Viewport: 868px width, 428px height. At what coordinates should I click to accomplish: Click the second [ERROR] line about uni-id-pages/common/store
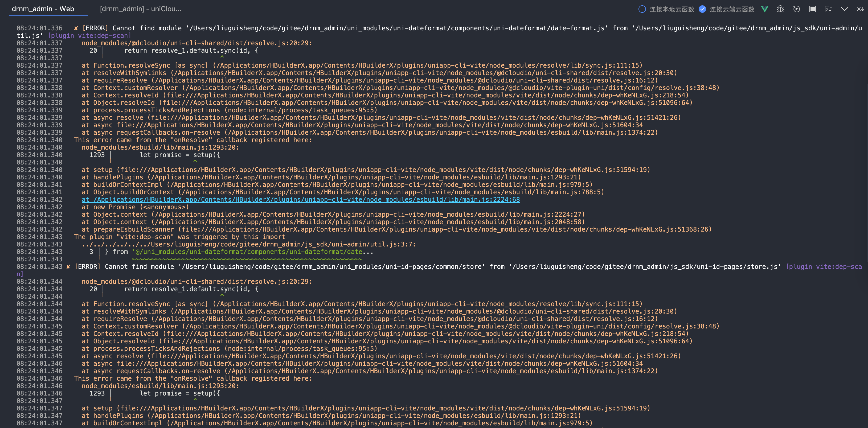439,270
